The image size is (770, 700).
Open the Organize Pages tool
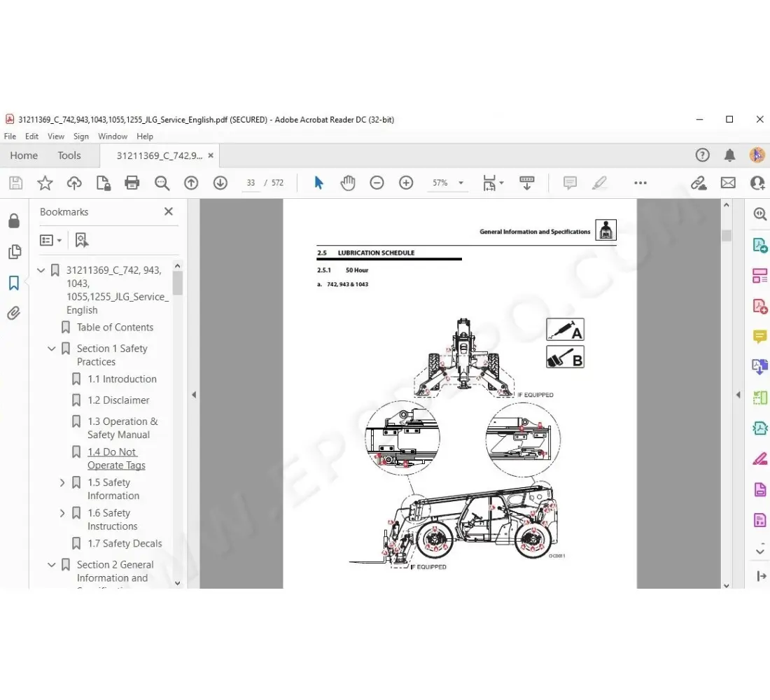click(x=759, y=275)
